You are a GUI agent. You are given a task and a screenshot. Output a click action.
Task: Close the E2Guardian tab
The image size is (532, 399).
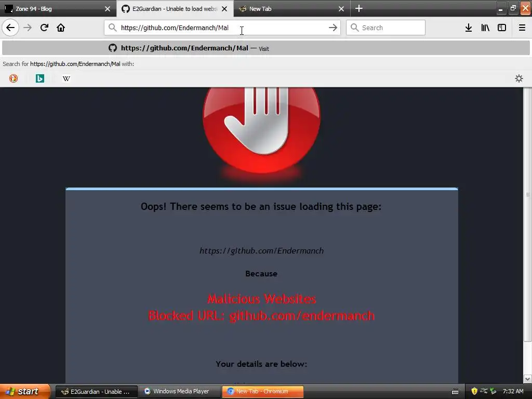pos(224,9)
